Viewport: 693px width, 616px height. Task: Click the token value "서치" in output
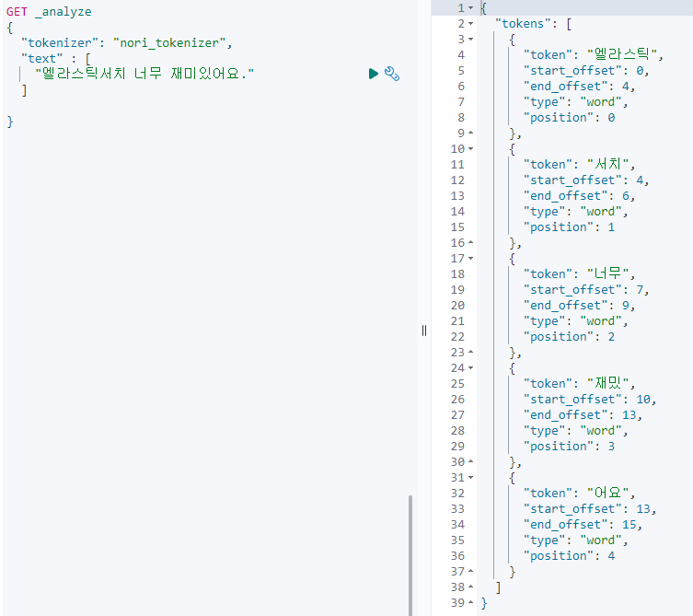(x=607, y=164)
